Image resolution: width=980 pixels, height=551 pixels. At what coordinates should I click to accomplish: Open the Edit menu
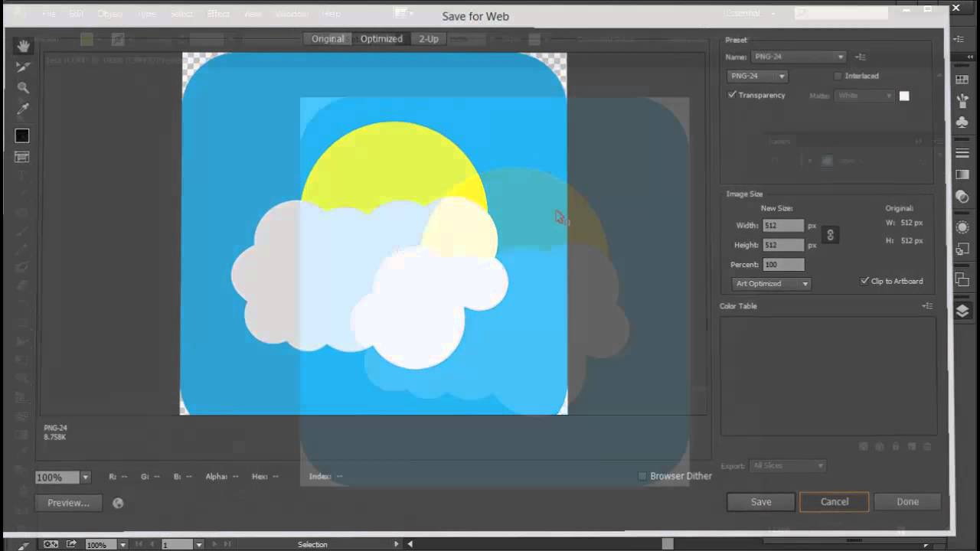(x=76, y=14)
